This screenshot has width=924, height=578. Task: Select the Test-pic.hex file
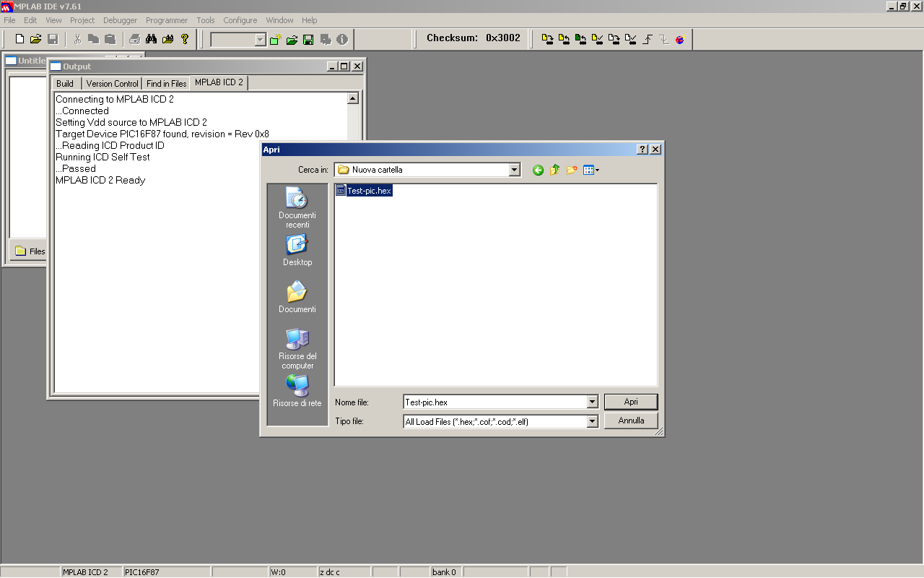369,191
